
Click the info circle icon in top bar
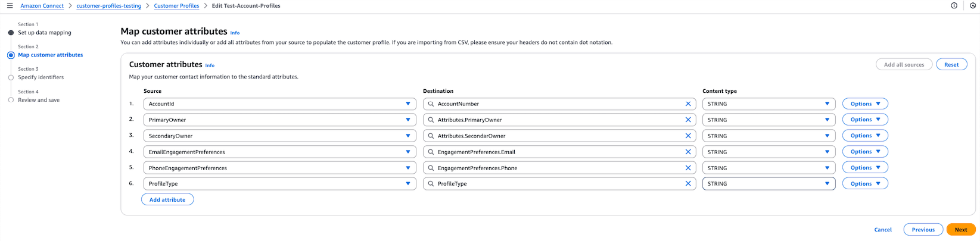[954, 6]
